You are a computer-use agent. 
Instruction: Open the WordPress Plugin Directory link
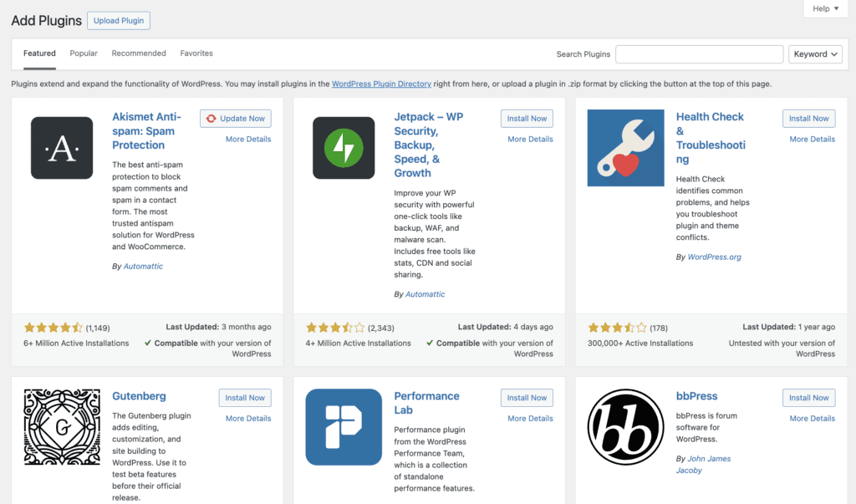[381, 84]
